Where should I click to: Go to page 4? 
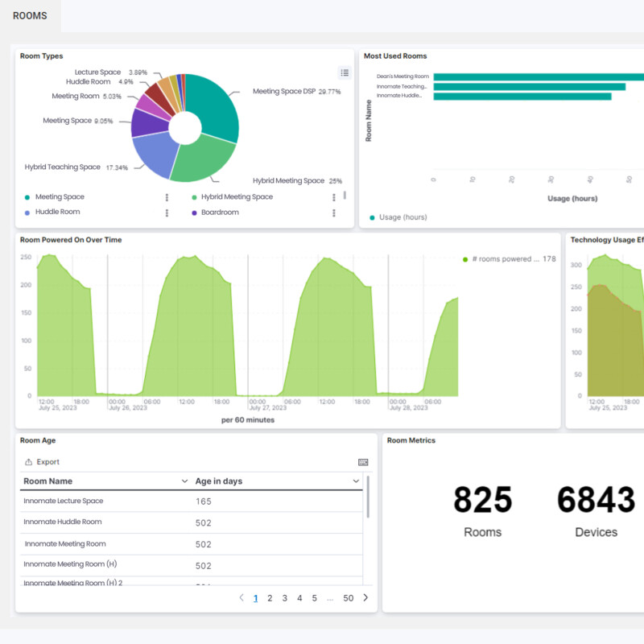point(299,598)
